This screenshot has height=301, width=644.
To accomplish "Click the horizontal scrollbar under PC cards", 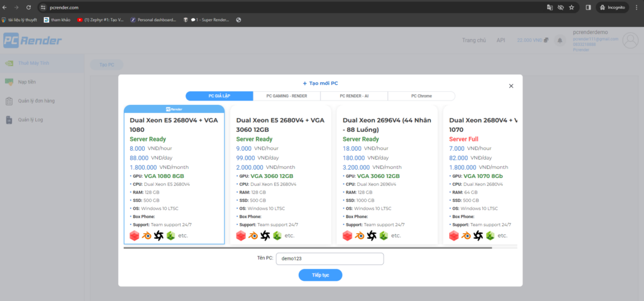I will (308, 248).
